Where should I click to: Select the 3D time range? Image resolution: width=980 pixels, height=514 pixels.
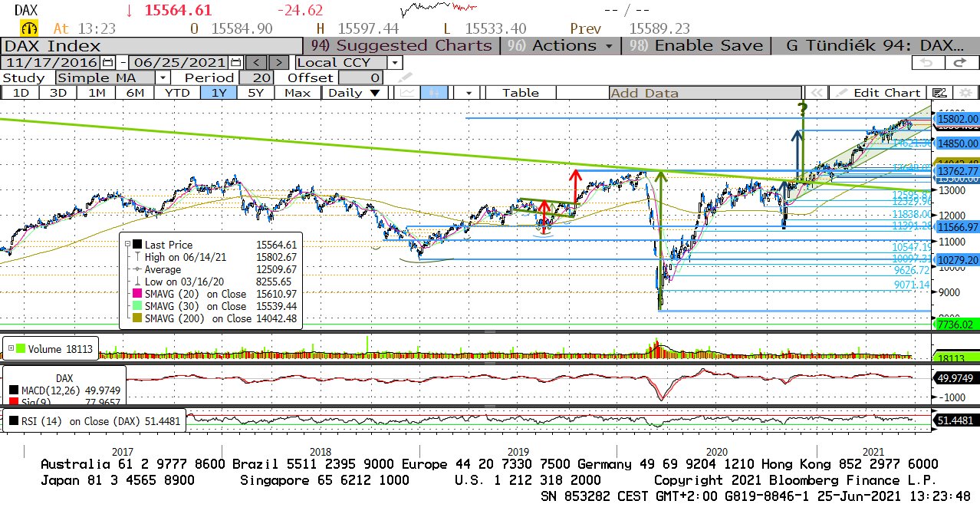pyautogui.click(x=59, y=93)
